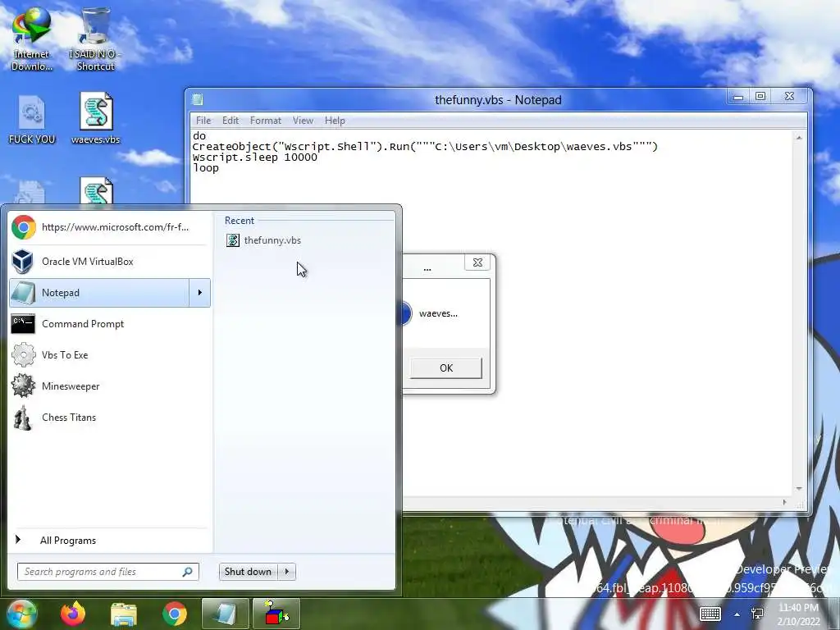Click the search magnifier in Start menu
Viewport: 840px width, 630px height.
[188, 572]
